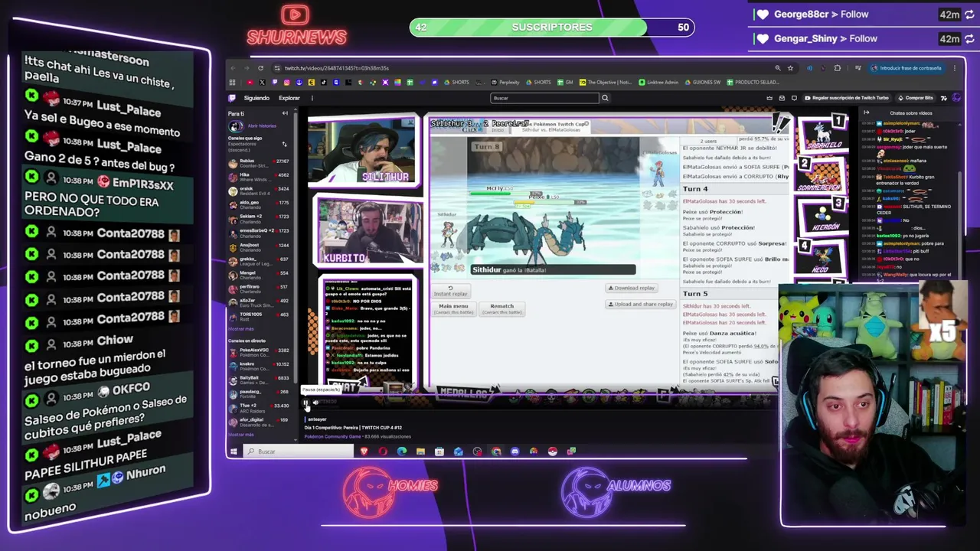The width and height of the screenshot is (980, 551).
Task: Open the Twitch notifications inbox icon
Action: (782, 98)
